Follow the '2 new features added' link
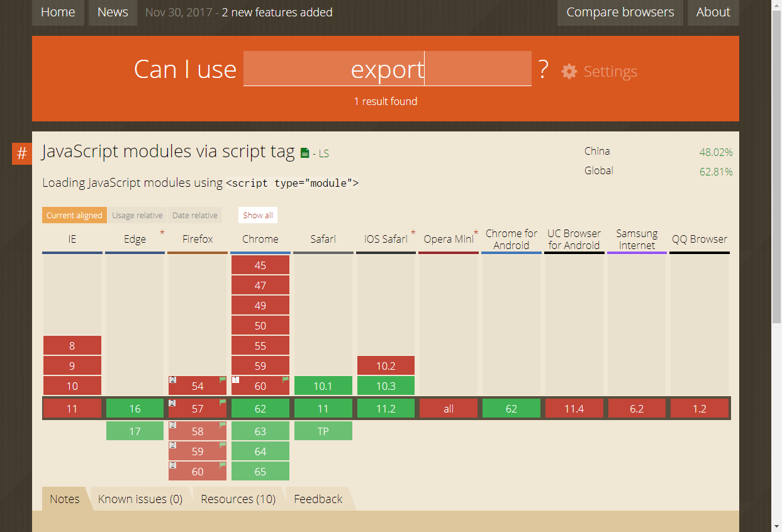Screen dimensions: 782x532 [x=277, y=13]
